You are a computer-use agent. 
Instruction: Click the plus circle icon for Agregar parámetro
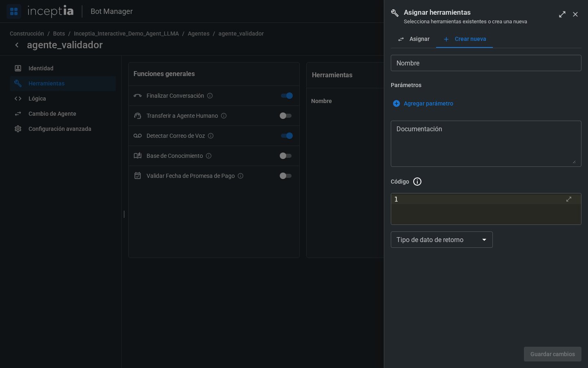(396, 103)
